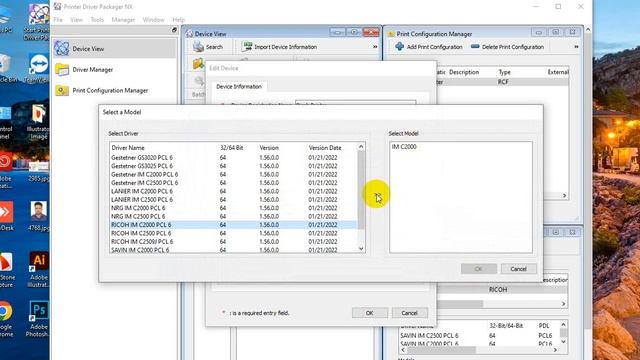Click Add Print Configuration toolbar button

(x=429, y=47)
